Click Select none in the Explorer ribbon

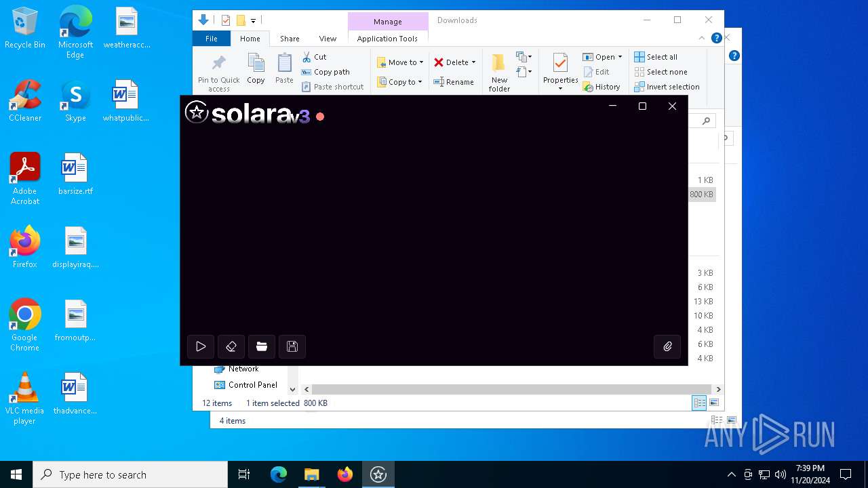coord(661,72)
